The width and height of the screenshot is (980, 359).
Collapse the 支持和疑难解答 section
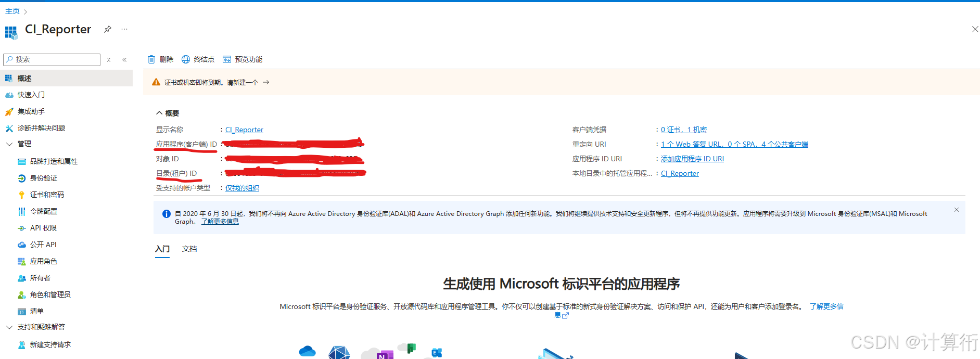coord(9,327)
